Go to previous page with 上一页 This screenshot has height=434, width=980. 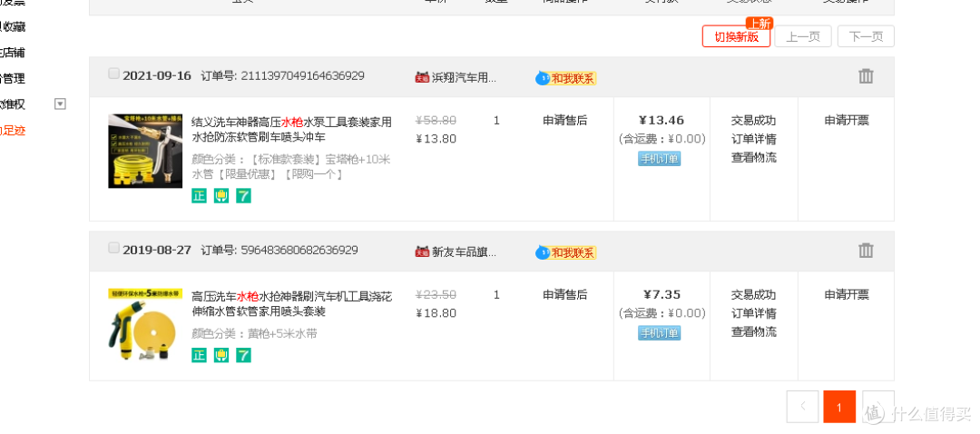(x=803, y=36)
